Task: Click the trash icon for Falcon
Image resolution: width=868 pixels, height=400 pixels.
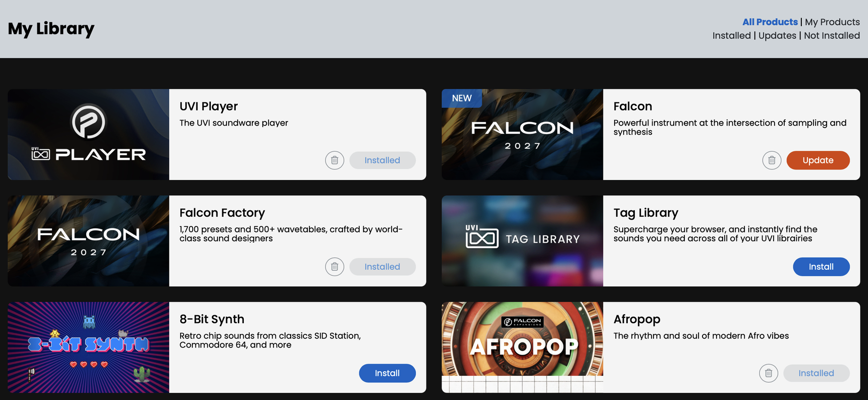Action: coord(772,160)
